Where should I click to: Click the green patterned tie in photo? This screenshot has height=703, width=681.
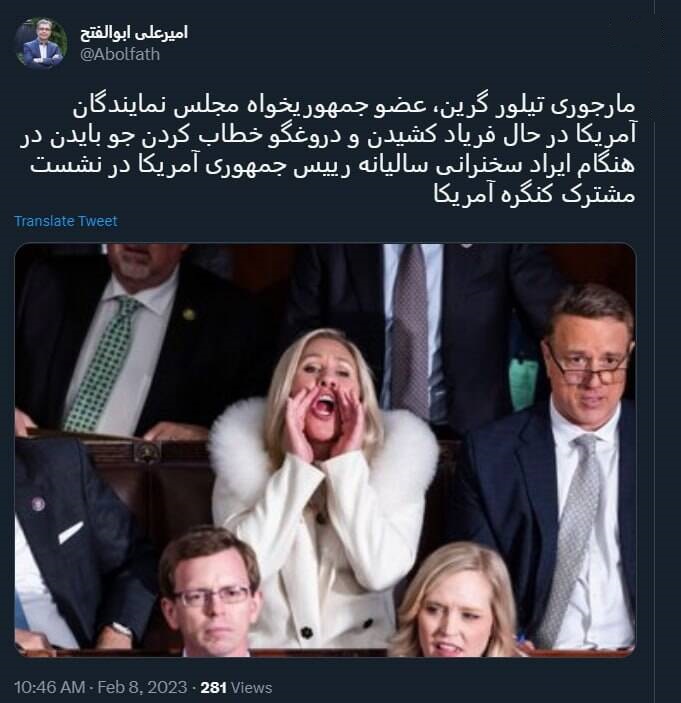click(x=100, y=364)
